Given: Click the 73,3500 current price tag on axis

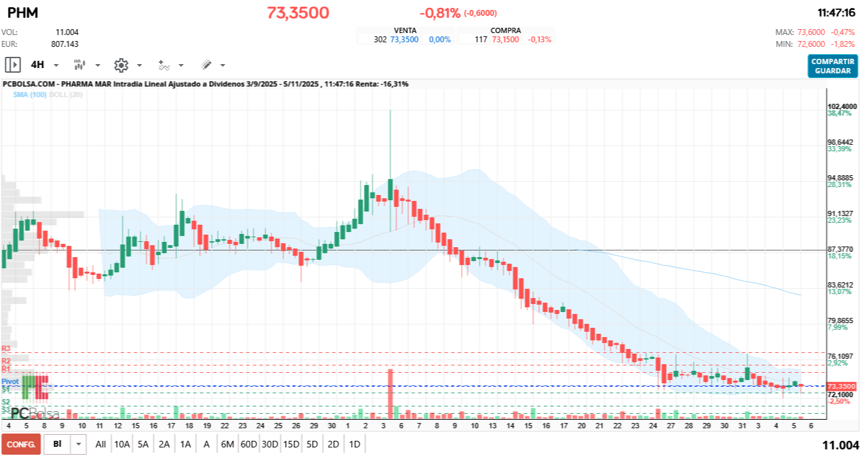Looking at the screenshot, I should [x=842, y=386].
